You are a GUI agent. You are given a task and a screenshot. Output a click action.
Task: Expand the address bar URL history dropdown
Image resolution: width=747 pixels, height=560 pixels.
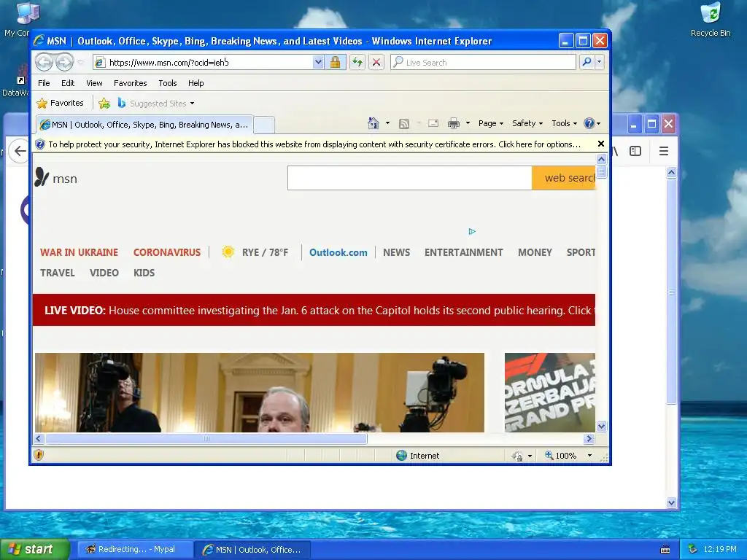[x=318, y=63]
